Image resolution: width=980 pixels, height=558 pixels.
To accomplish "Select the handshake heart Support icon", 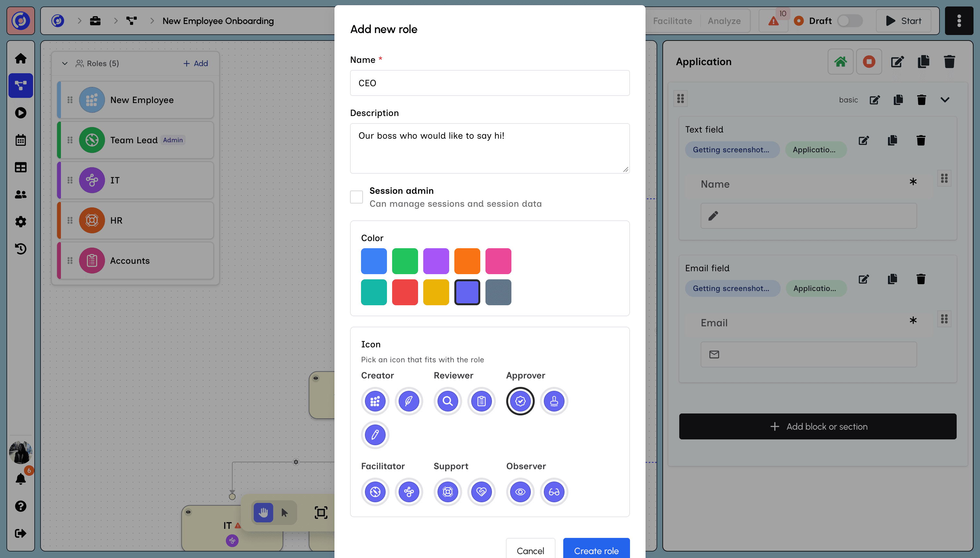I will 481,492.
